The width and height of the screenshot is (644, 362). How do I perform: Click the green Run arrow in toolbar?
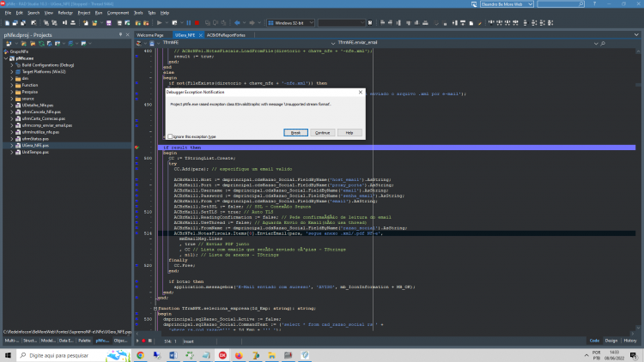pos(160,23)
